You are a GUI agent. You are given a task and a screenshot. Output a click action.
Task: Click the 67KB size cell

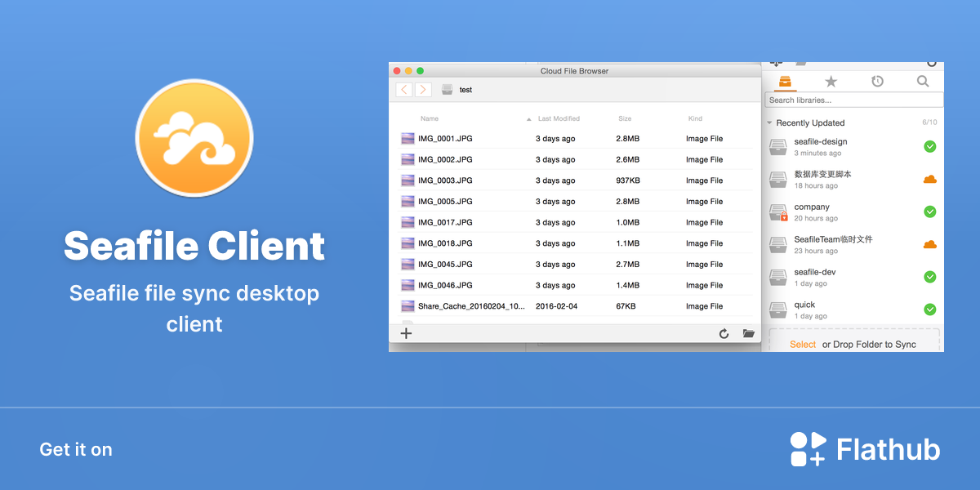click(x=626, y=306)
